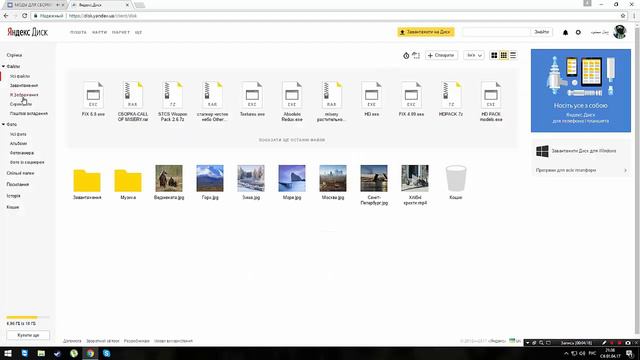This screenshot has width=640, height=360.
Task: Click the search input field
Action: point(496,32)
